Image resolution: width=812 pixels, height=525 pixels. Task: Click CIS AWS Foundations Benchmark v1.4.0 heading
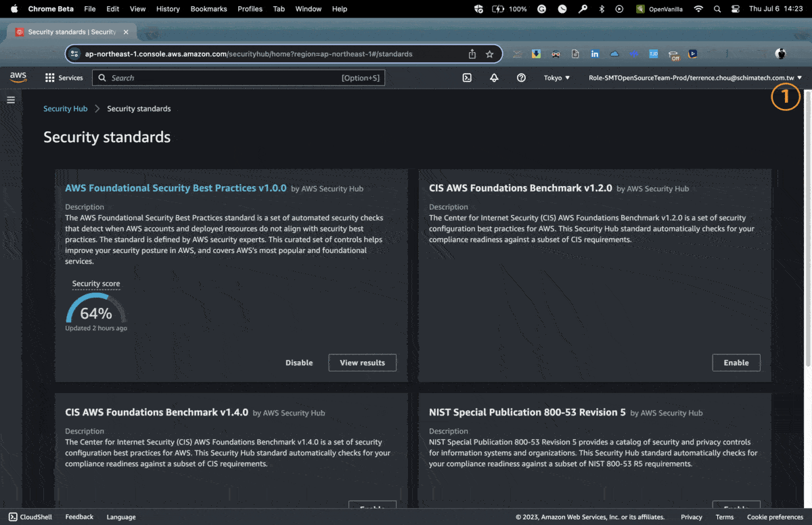click(156, 412)
